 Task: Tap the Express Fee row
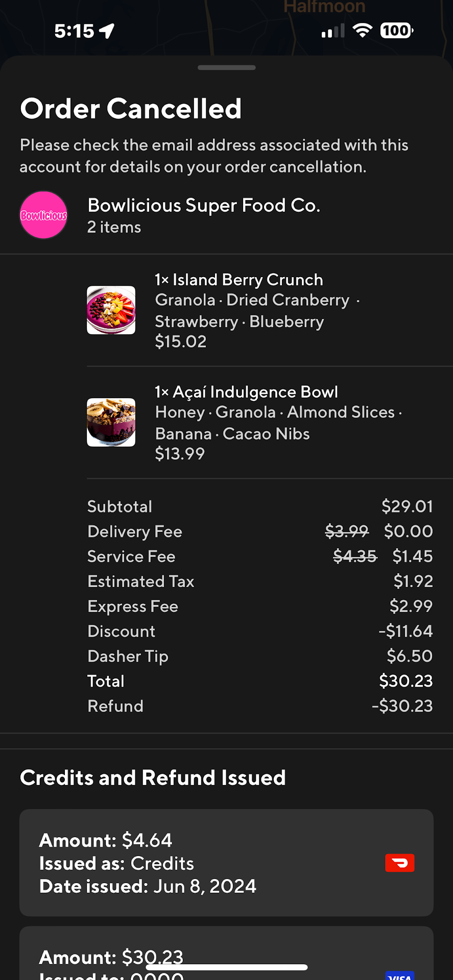(259, 606)
